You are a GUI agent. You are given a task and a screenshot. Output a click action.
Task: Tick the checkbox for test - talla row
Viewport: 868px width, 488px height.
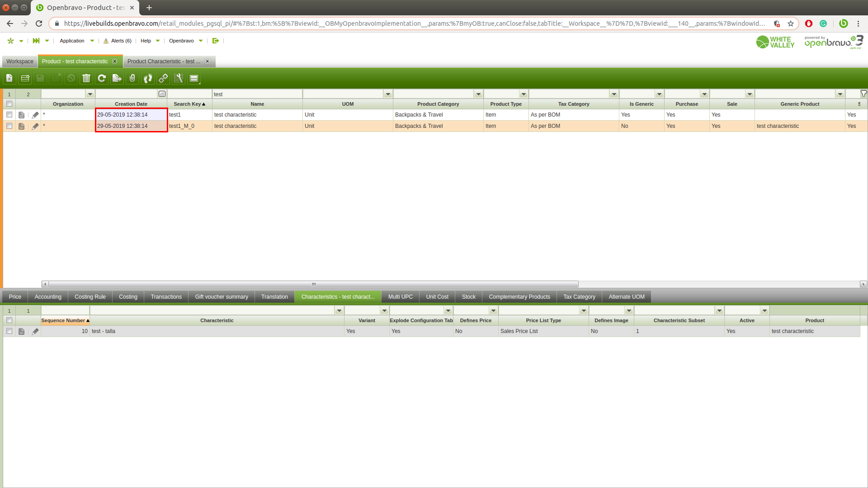tap(9, 331)
